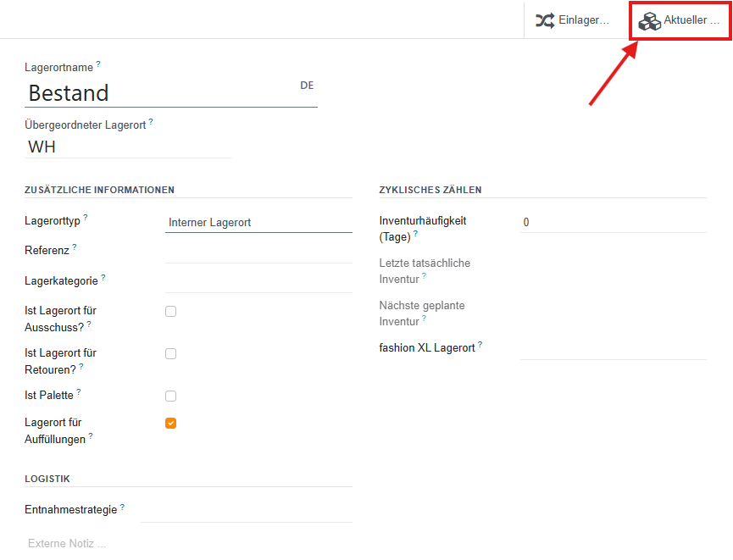Click help question mark beside Ist Palette

point(79,392)
